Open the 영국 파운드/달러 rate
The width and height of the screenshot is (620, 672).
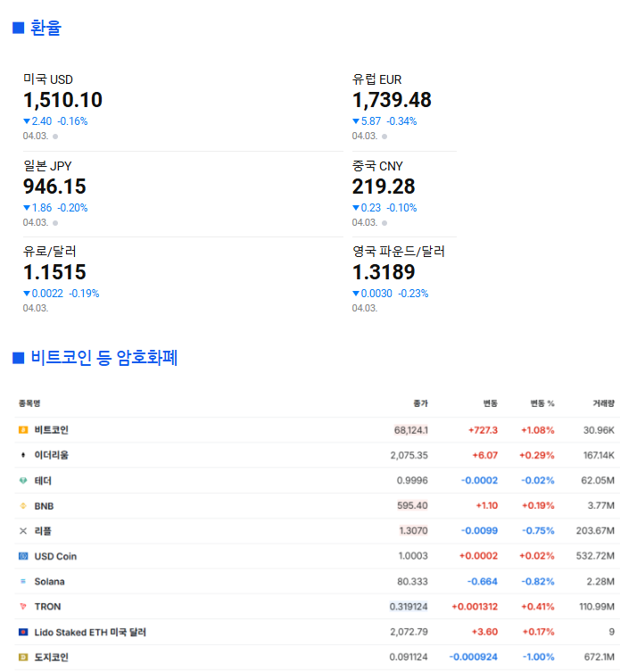[x=398, y=252]
